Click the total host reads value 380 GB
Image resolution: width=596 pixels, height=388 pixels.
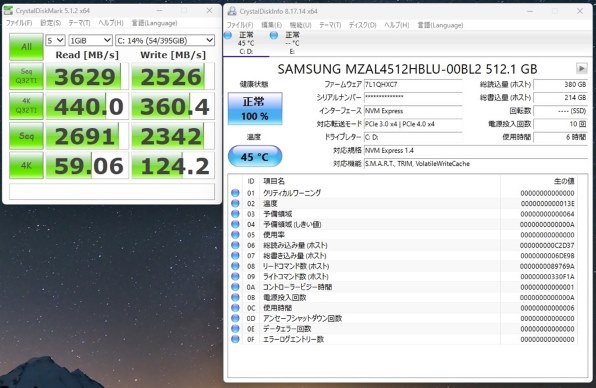pos(561,84)
